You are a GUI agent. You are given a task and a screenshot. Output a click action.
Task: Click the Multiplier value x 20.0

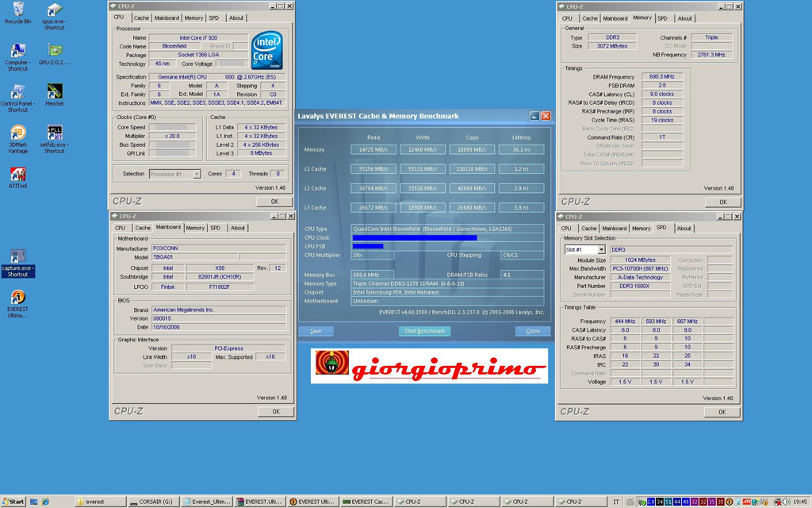point(172,137)
